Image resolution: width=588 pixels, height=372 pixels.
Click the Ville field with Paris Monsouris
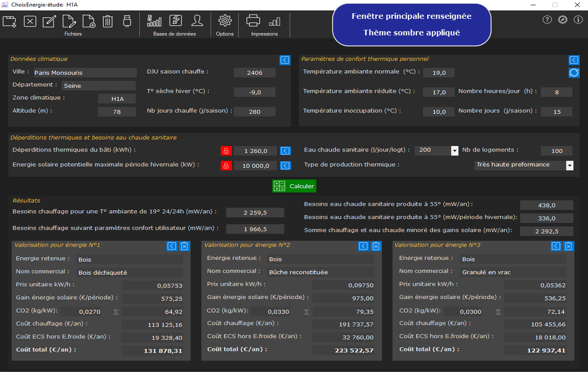click(x=85, y=73)
